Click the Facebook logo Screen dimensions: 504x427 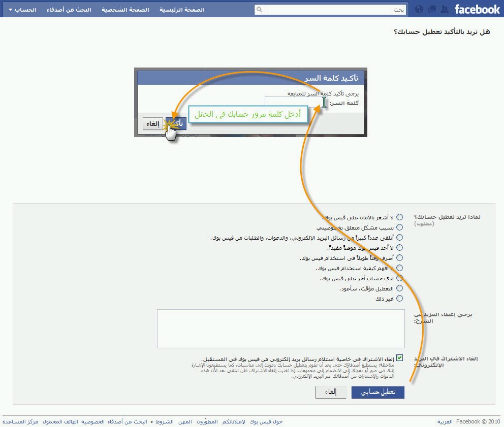click(x=477, y=9)
